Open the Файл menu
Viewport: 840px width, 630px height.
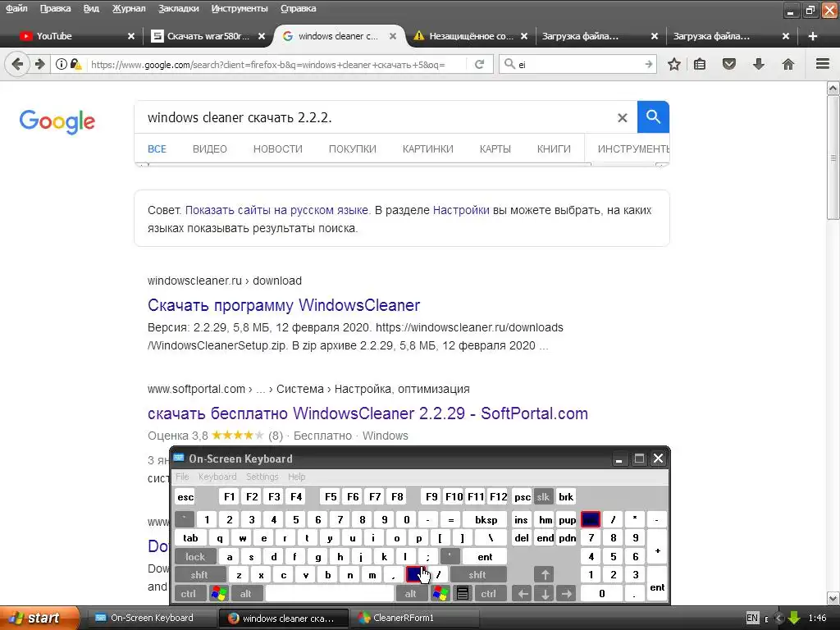pos(16,8)
